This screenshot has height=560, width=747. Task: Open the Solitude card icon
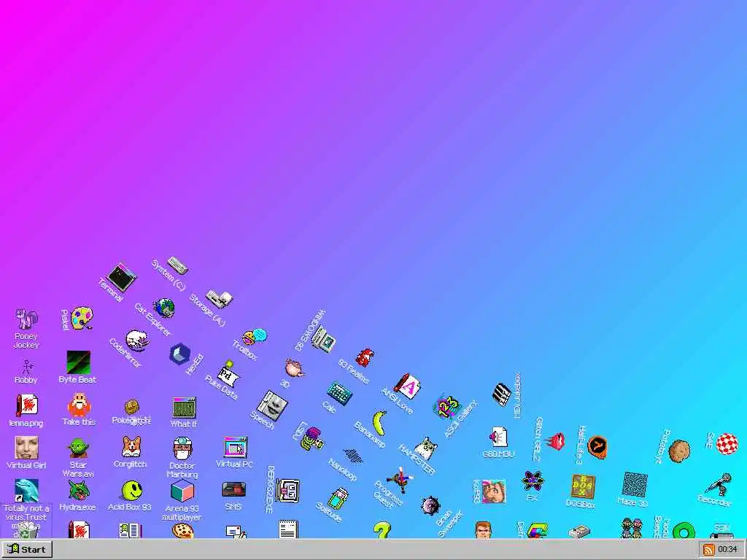click(x=338, y=499)
